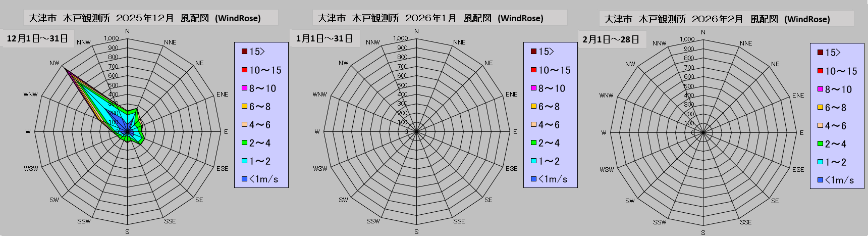Viewport: 868px width, 236px height.
Task: Select the peach 4～6 swatch in January legend
Action: pyautogui.click(x=533, y=125)
